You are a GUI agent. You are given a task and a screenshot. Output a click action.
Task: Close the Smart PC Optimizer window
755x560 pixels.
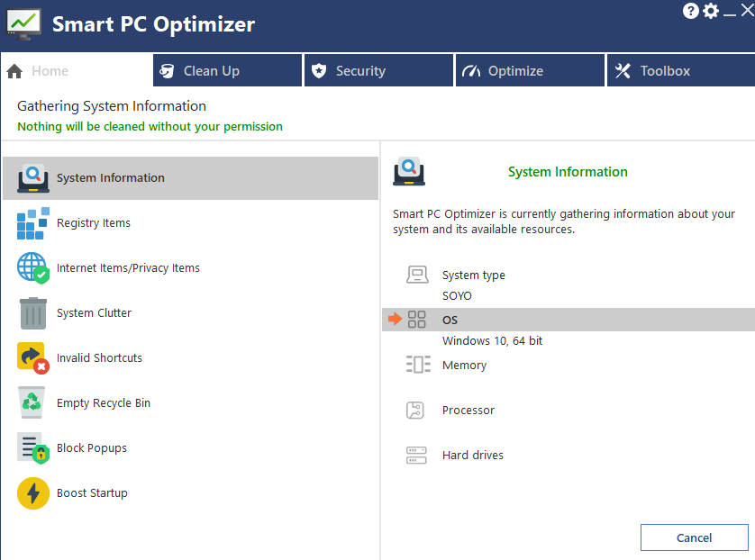(x=747, y=11)
